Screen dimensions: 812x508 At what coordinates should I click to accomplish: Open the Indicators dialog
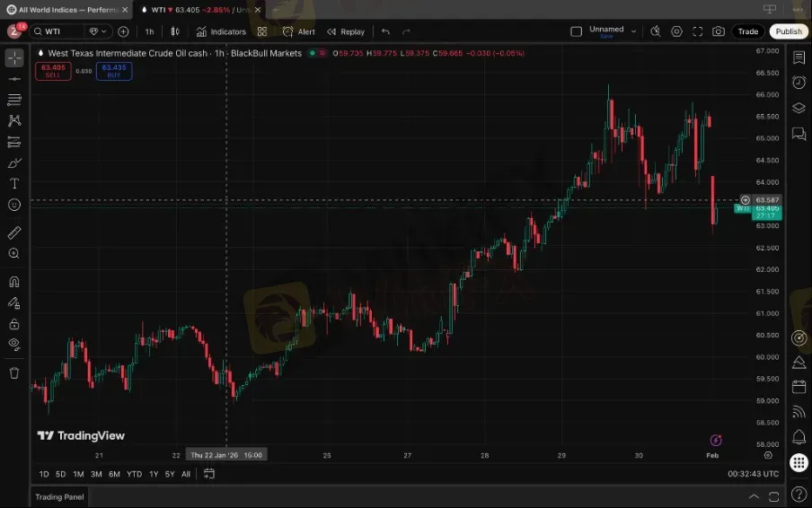221,31
